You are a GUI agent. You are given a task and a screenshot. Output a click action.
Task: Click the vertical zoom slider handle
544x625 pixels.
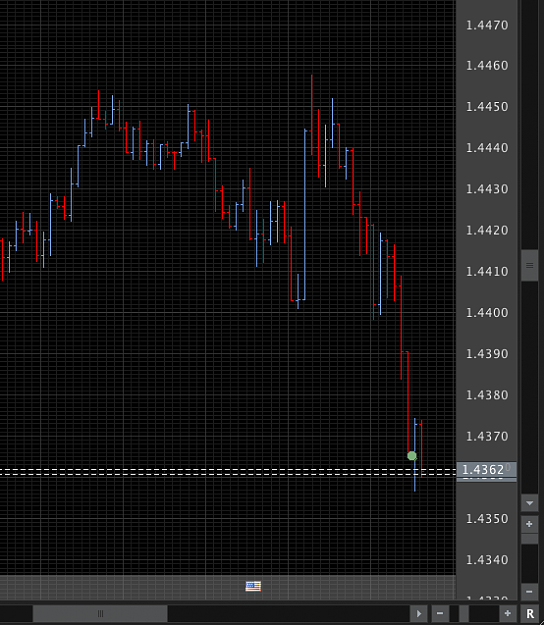coord(530,539)
